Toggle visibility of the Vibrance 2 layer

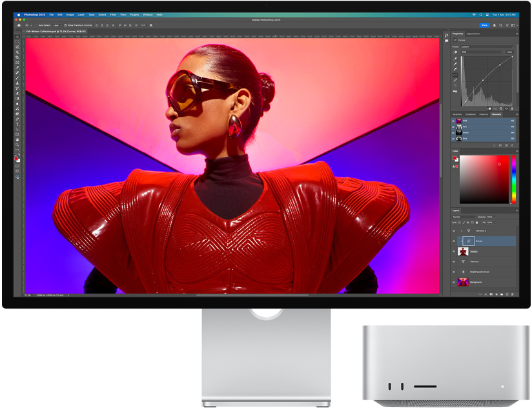click(x=454, y=230)
